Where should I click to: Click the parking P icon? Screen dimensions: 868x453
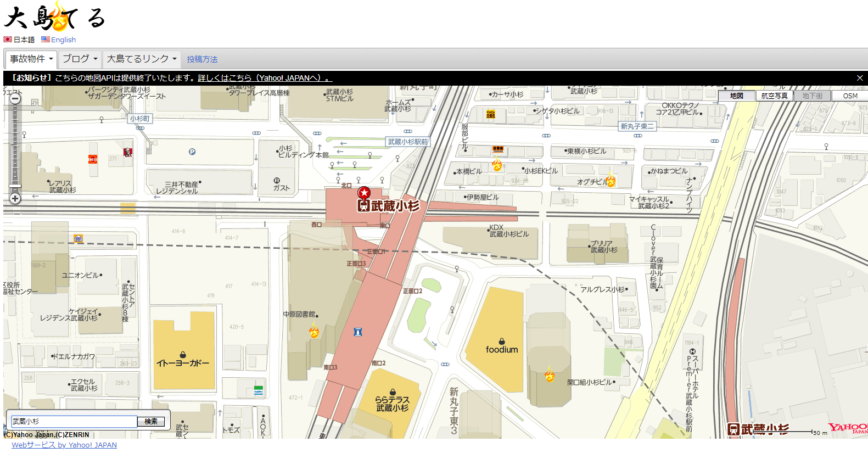192,152
